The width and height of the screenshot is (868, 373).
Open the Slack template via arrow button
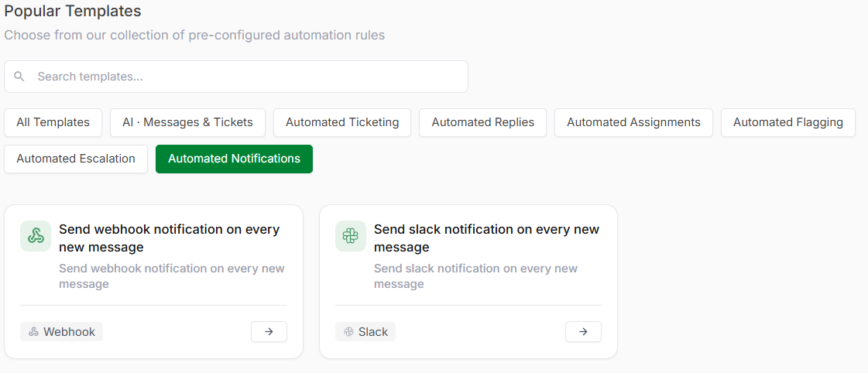click(x=584, y=331)
